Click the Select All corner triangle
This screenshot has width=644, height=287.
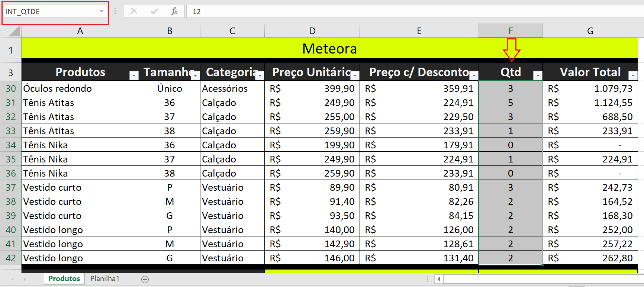[x=15, y=30]
